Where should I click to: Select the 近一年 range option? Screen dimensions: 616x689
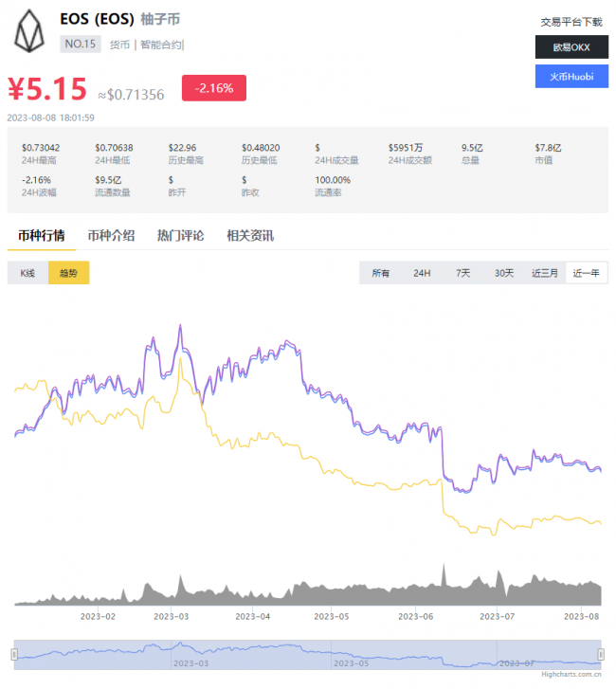point(587,273)
